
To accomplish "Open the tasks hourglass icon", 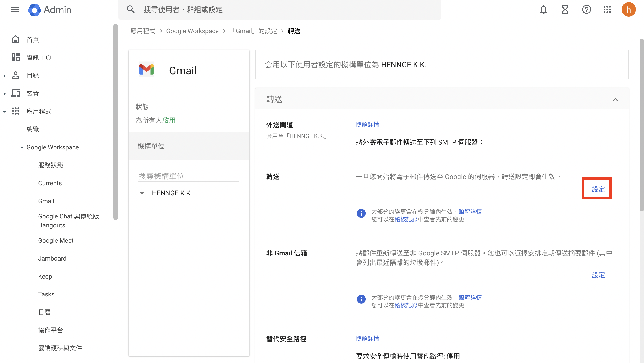I will (565, 10).
